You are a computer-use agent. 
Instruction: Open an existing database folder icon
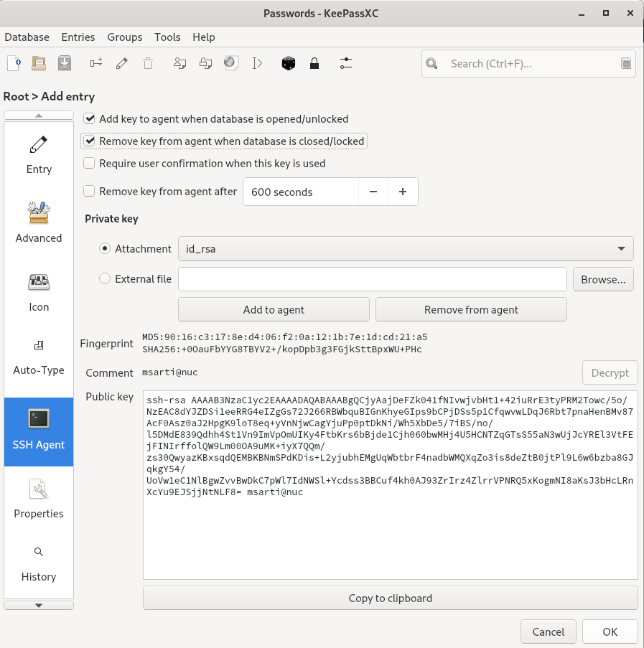click(x=39, y=64)
